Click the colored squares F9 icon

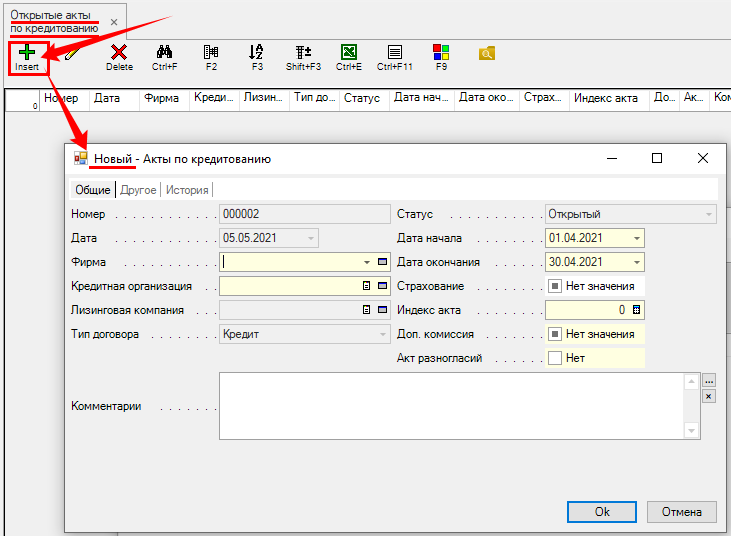coord(441,53)
